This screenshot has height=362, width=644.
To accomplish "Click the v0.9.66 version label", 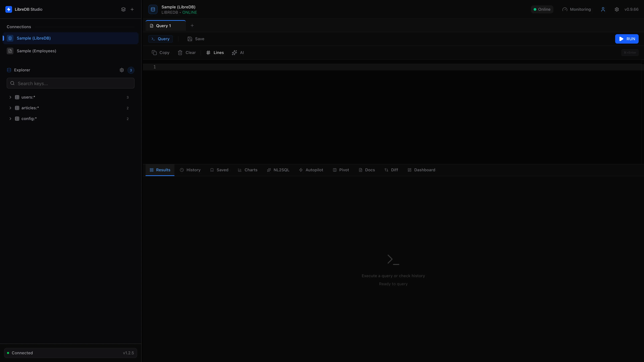I will (631, 9).
